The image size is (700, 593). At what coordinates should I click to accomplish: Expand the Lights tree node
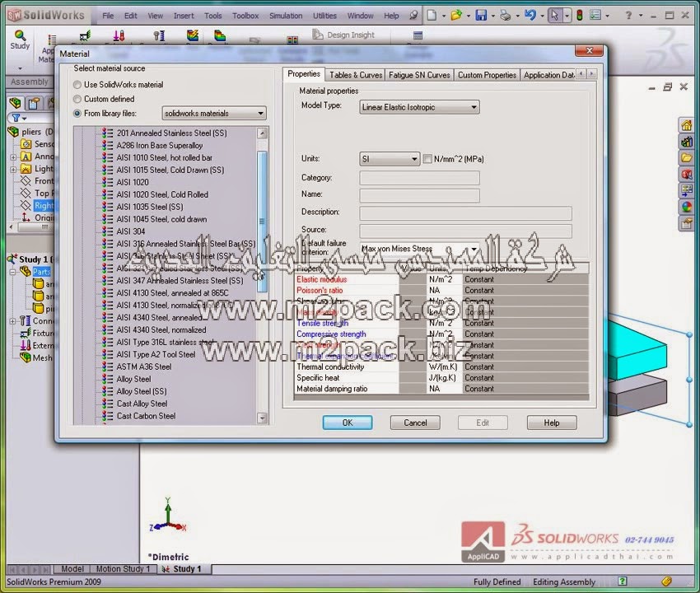[13, 169]
